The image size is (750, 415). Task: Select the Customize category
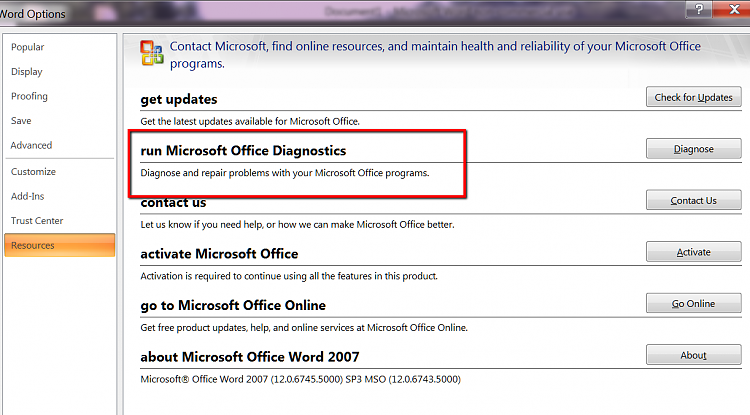33,172
